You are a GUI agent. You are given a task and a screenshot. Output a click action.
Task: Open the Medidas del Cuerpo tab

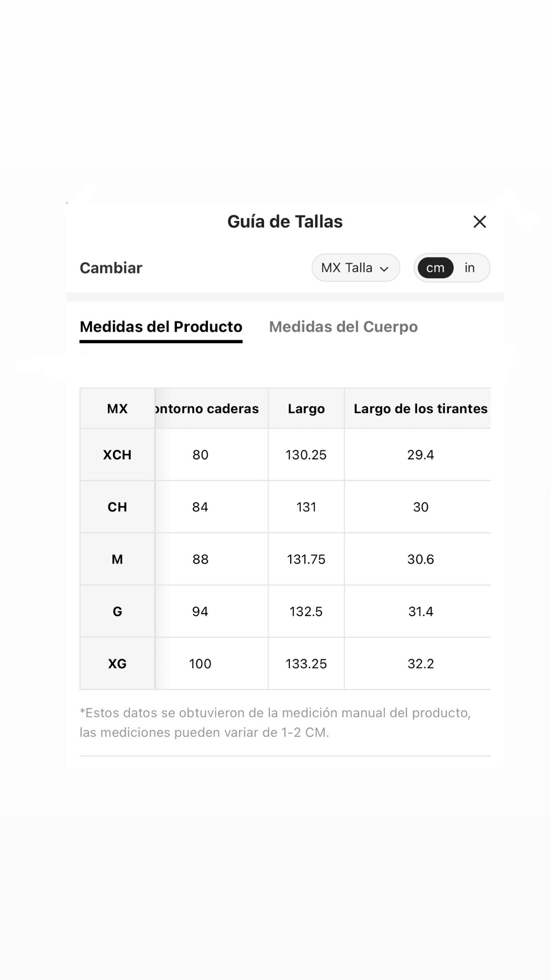[x=343, y=327]
